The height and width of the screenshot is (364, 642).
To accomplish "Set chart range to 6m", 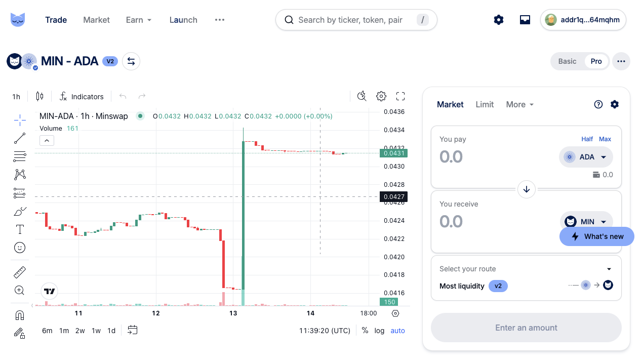I will pyautogui.click(x=47, y=331).
